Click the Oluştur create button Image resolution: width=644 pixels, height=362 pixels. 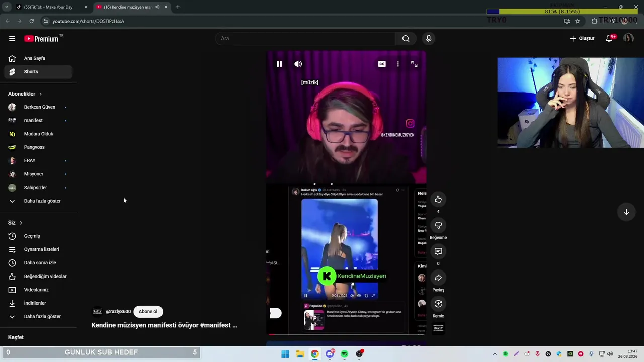pos(582,38)
